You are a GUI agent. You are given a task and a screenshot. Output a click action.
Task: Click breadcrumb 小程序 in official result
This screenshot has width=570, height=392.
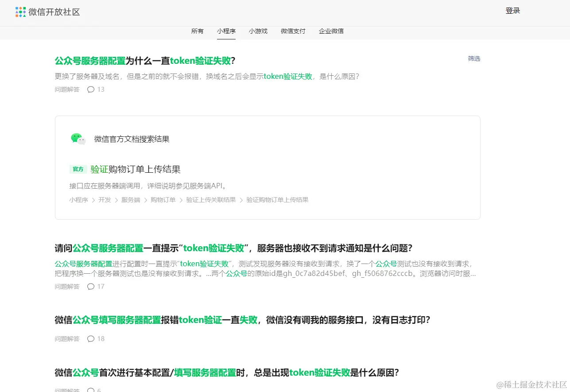[78, 200]
